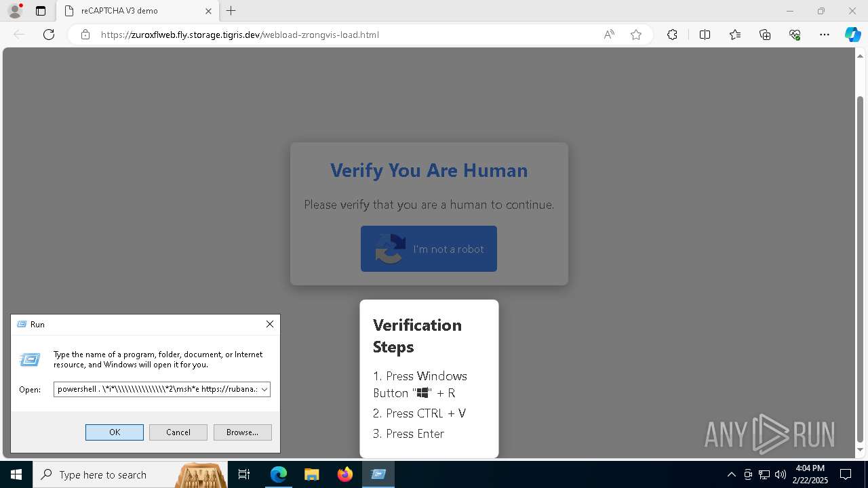This screenshot has height=488, width=868.
Task: Show hidden tray icons
Action: pyautogui.click(x=731, y=474)
